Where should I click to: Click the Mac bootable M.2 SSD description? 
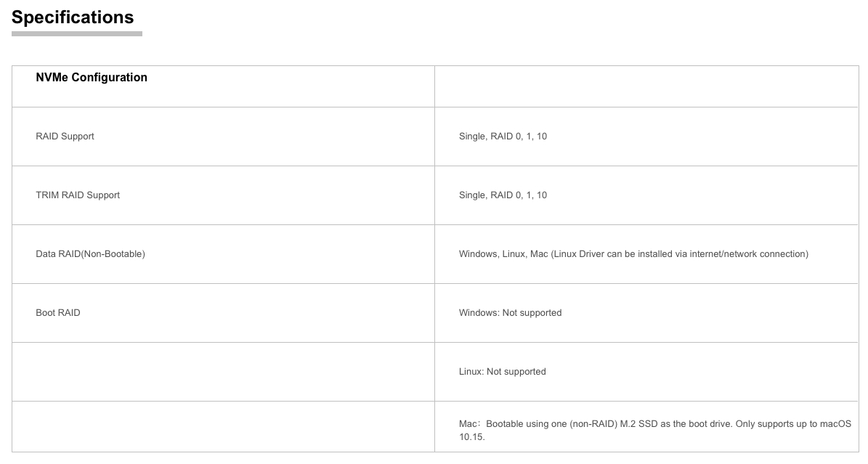tap(655, 430)
